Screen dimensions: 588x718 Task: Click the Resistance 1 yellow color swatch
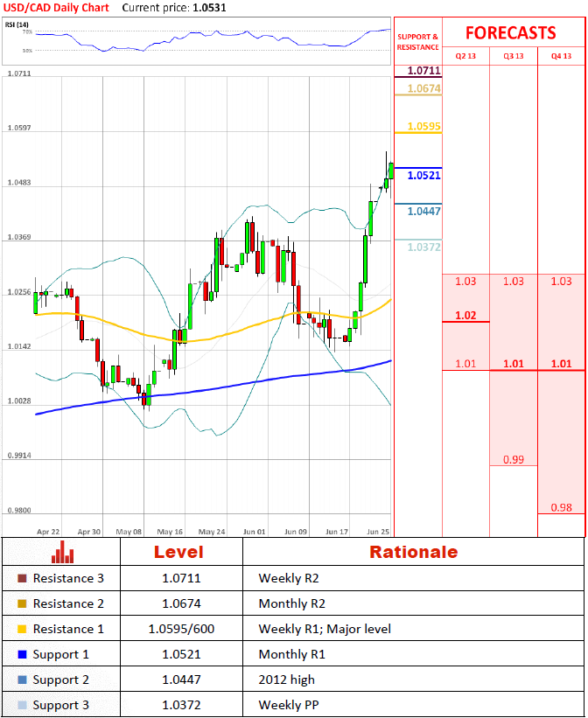click(x=22, y=629)
